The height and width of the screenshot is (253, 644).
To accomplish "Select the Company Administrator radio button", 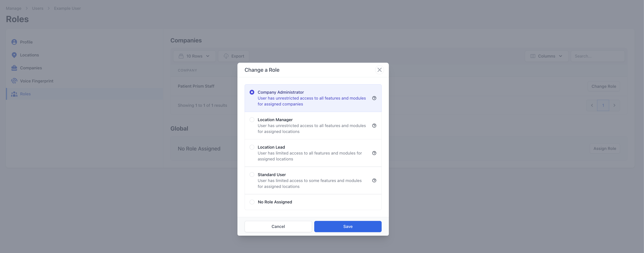I will (252, 92).
